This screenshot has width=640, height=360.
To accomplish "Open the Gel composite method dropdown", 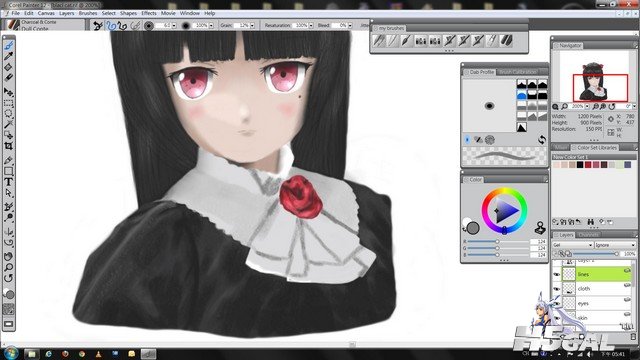I will coord(572,245).
